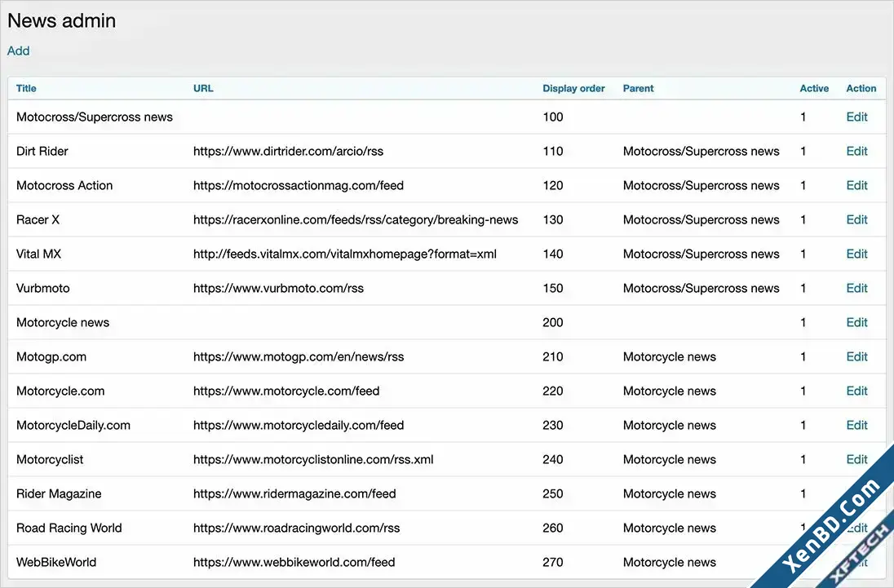This screenshot has width=894, height=588.
Task: Click the motorcycledaily.com/feed URL
Action: click(x=299, y=425)
